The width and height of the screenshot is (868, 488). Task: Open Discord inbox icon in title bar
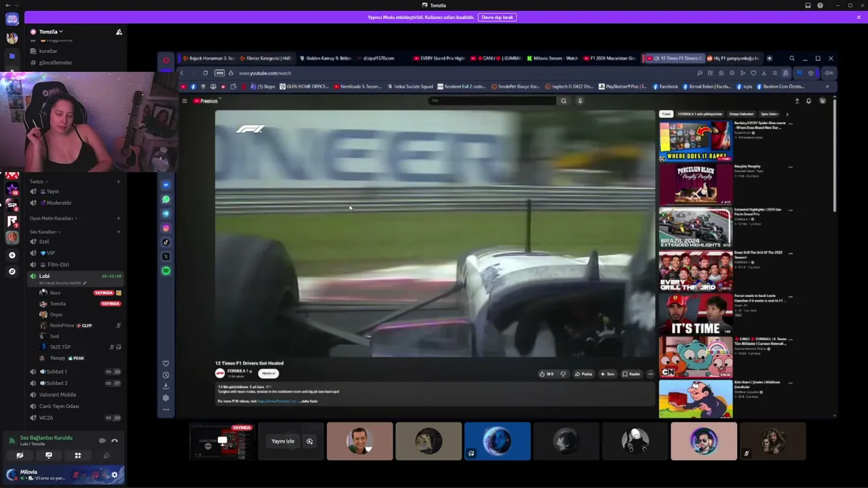click(808, 5)
